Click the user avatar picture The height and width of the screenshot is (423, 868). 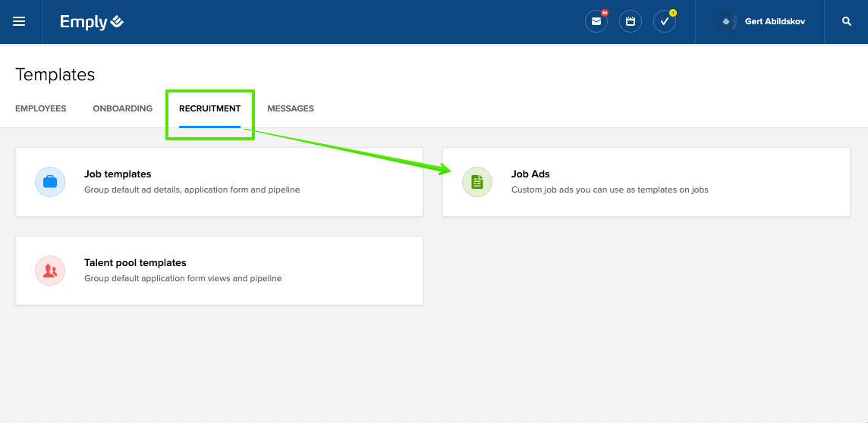click(726, 22)
